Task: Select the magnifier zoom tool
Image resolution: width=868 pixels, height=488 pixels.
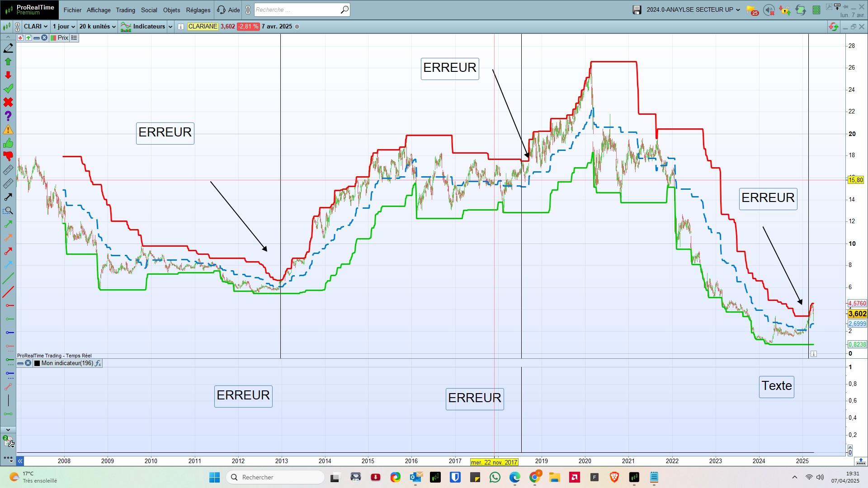Action: 8,211
